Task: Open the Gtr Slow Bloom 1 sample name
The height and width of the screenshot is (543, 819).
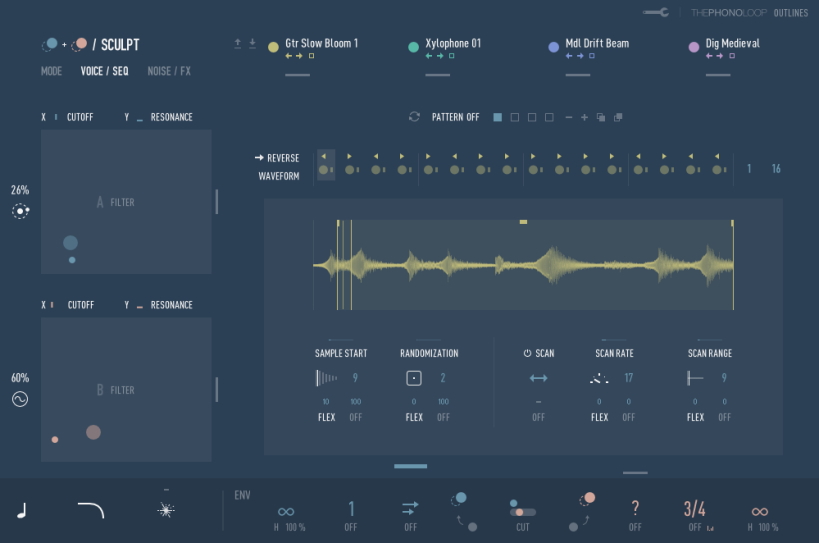Action: click(x=321, y=43)
